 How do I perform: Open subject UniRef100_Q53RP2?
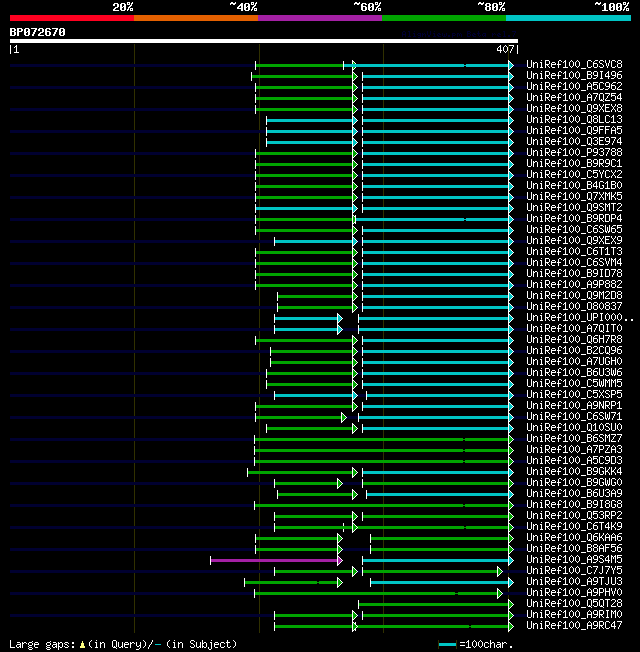(574, 516)
